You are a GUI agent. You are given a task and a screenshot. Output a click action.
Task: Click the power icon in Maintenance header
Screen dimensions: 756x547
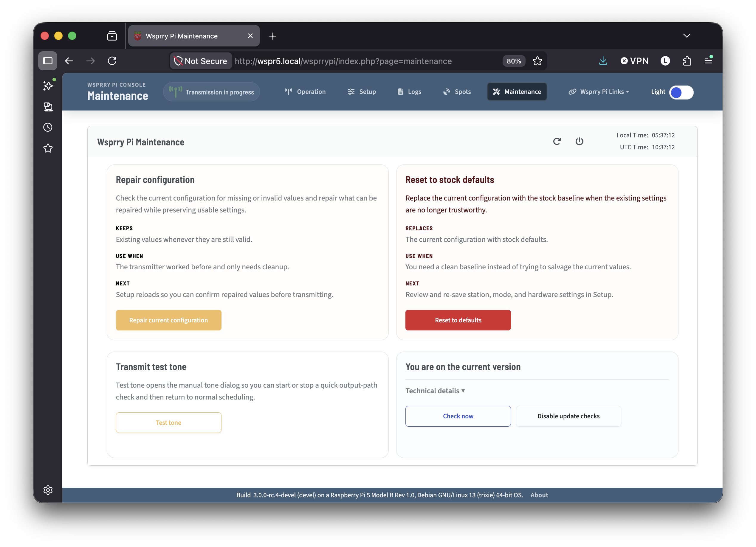click(579, 142)
